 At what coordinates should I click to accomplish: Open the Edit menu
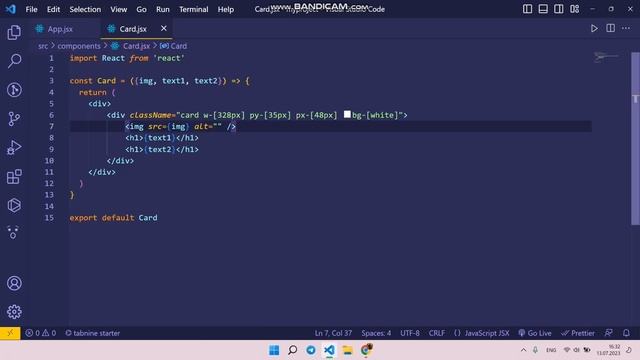[x=53, y=9]
